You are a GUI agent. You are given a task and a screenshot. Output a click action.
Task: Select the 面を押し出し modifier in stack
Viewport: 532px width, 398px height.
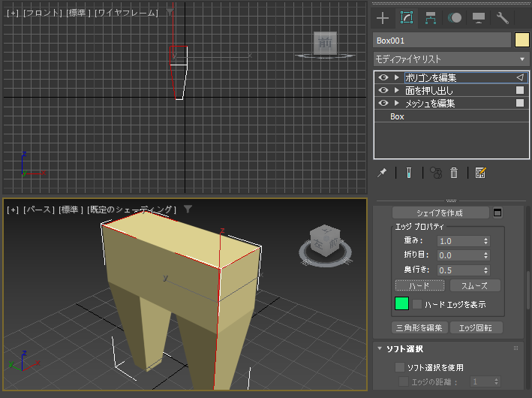click(429, 90)
